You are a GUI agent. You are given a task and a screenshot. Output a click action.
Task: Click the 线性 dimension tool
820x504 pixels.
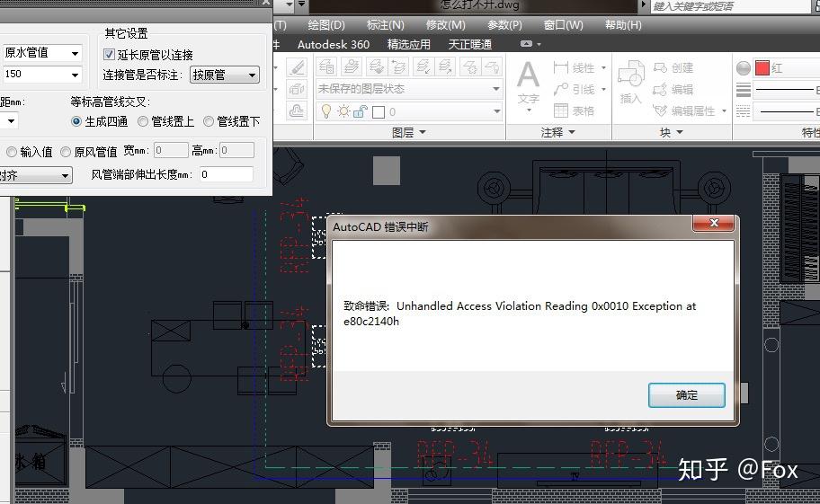pyautogui.click(x=574, y=68)
